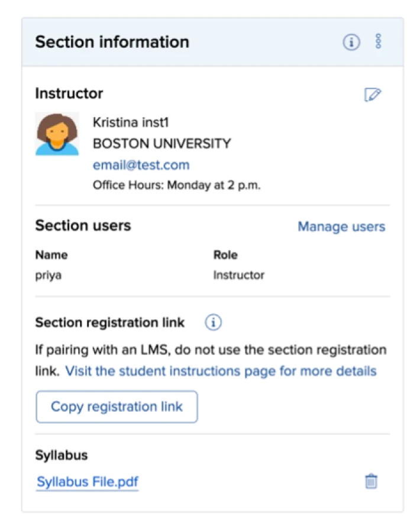Open the Section registration link info icon
This screenshot has height=526, width=420.
point(214,322)
